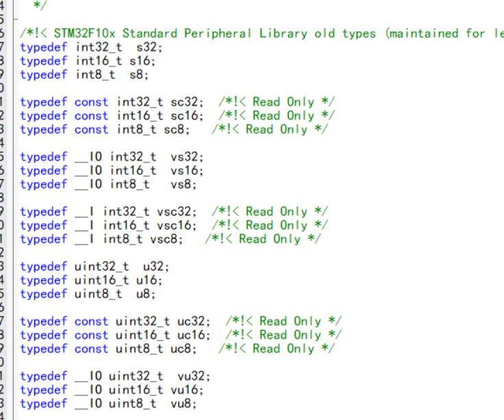Place cursor on 'vu8' name
The image size is (504, 420).
[182, 404]
